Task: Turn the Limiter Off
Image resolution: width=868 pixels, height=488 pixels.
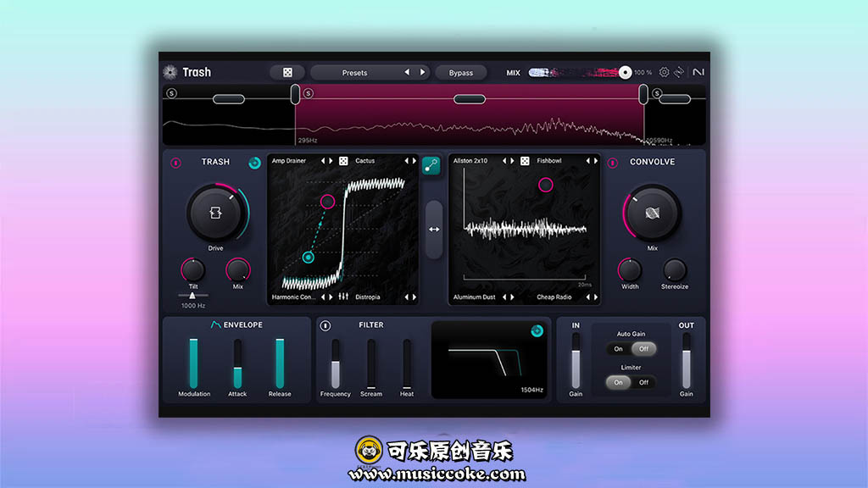Action: 643,382
